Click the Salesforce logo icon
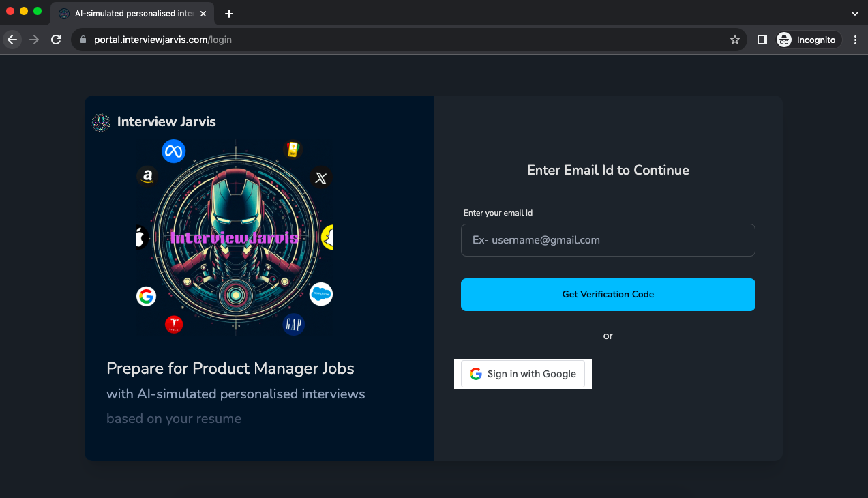This screenshot has width=868, height=498. (x=321, y=294)
